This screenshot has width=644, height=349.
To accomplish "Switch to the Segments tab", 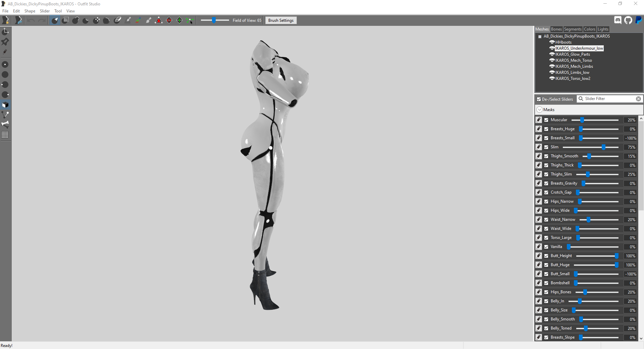I will click(x=573, y=29).
